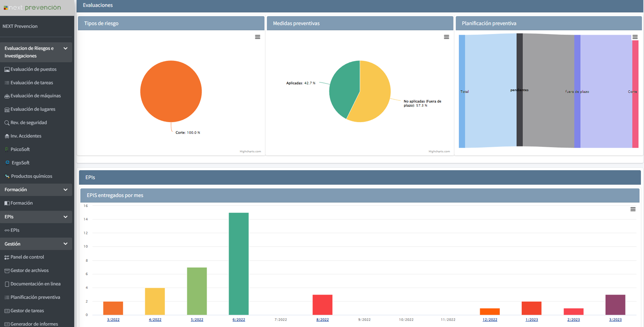Open the Planificación preventiva chart menu icon
The image size is (644, 327).
635,37
